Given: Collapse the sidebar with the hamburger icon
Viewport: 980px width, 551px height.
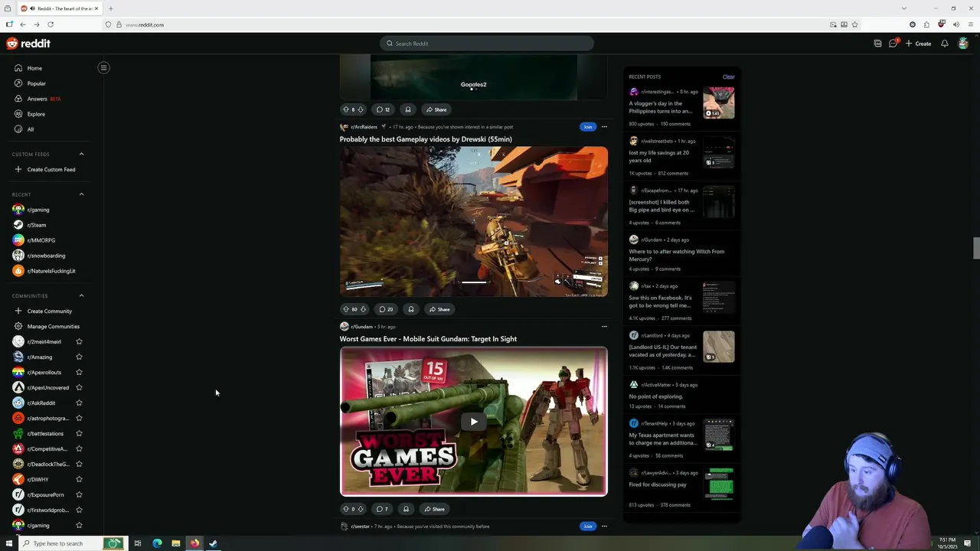Looking at the screenshot, I should (103, 68).
